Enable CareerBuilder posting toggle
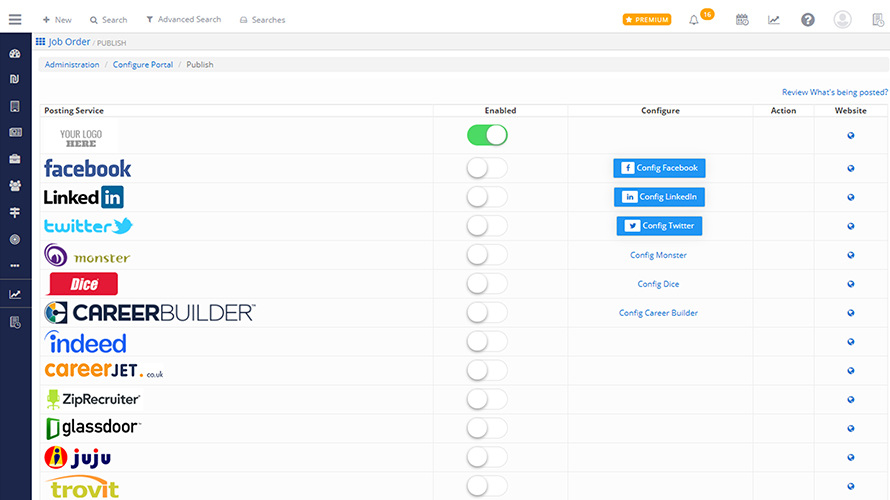Image resolution: width=890 pixels, height=500 pixels. point(487,313)
